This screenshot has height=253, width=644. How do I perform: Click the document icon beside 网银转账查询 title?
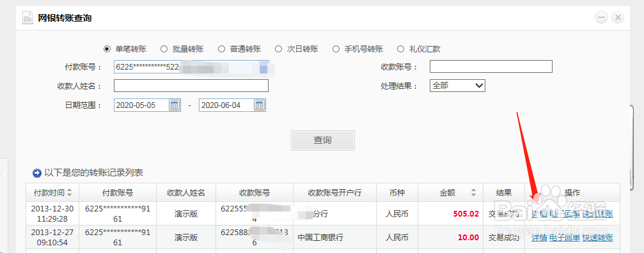27,18
